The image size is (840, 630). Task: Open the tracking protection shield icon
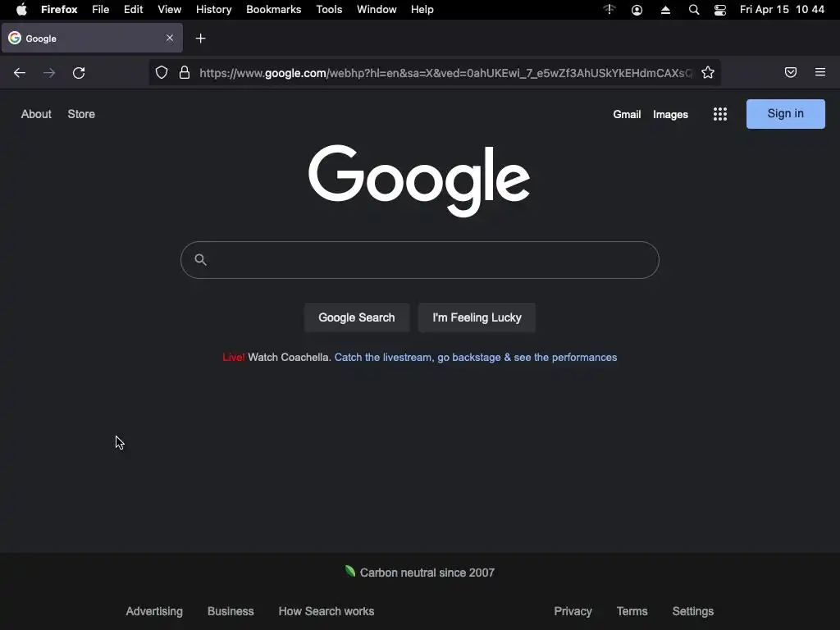point(162,72)
